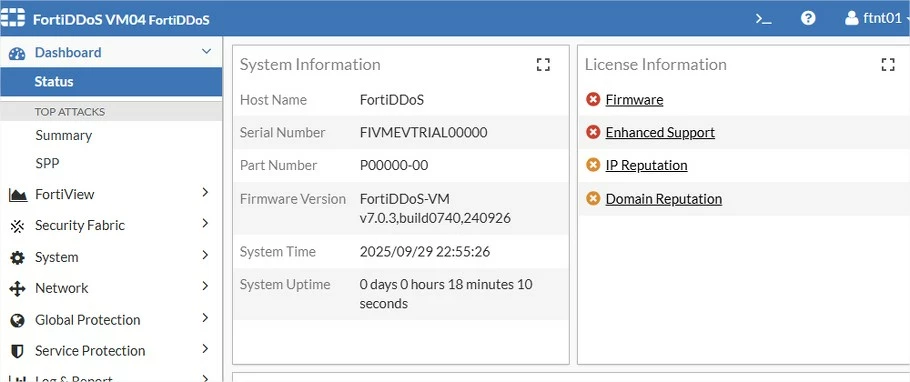
Task: Click the TOP ATTACKS section header
Action: pyautogui.click(x=70, y=112)
